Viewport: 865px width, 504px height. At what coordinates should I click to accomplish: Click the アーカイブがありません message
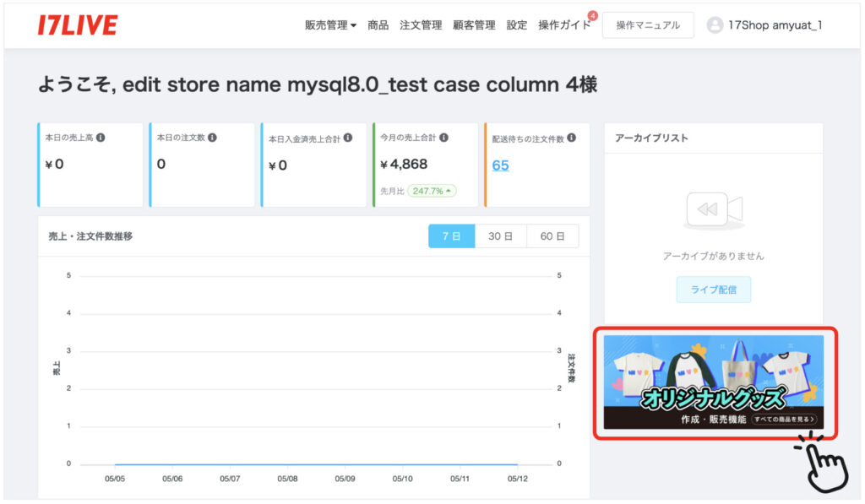pos(713,256)
